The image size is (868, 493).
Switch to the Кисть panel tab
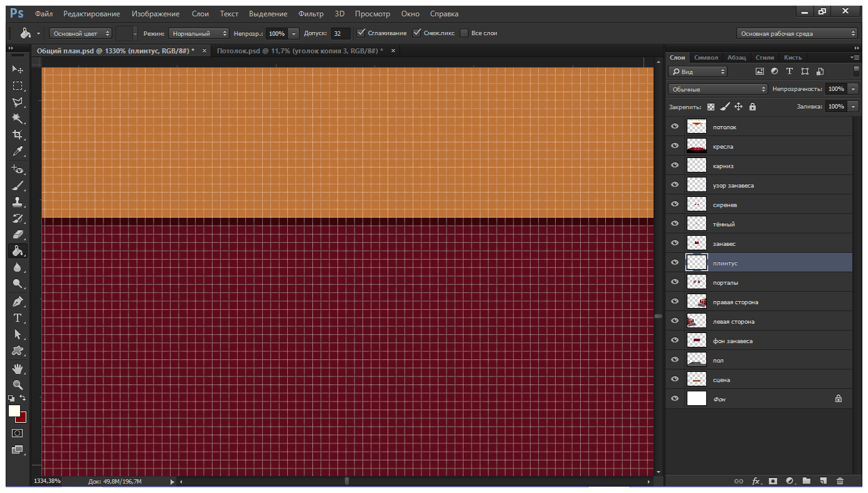(x=793, y=57)
